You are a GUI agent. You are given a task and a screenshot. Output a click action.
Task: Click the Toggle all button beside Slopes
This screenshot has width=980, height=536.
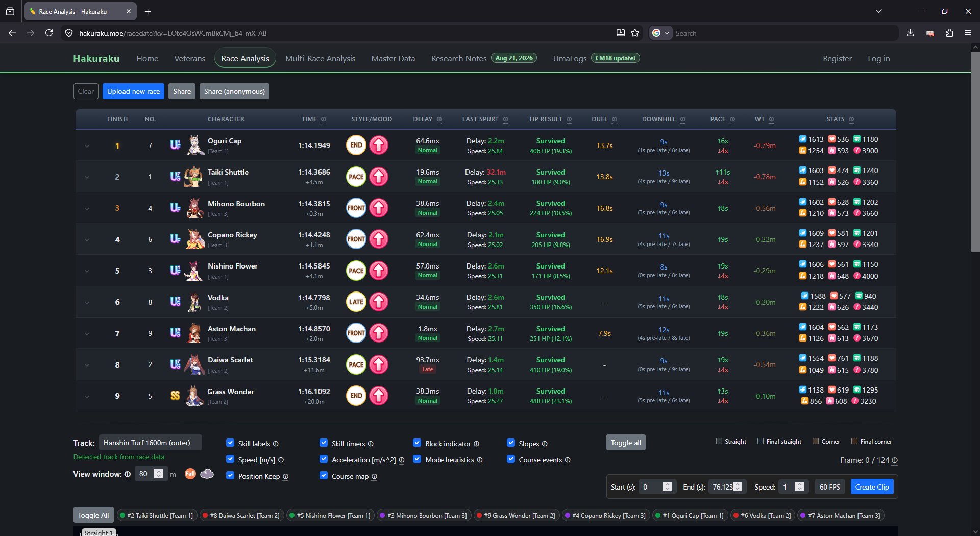tap(626, 443)
